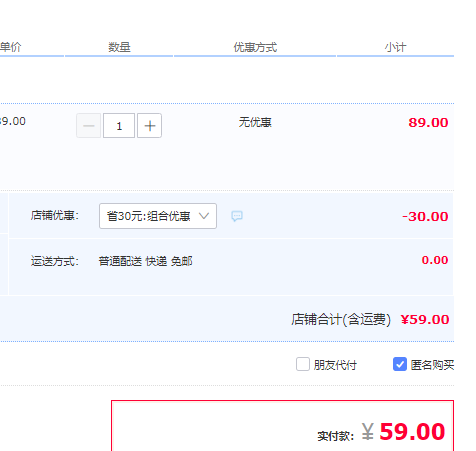Open the 省30元:组合优惠 dropdown

click(x=158, y=216)
